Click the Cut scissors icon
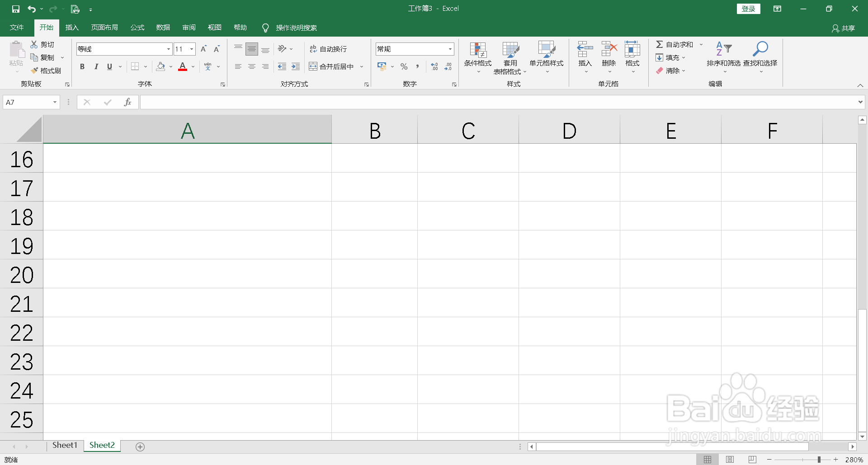 pos(34,44)
